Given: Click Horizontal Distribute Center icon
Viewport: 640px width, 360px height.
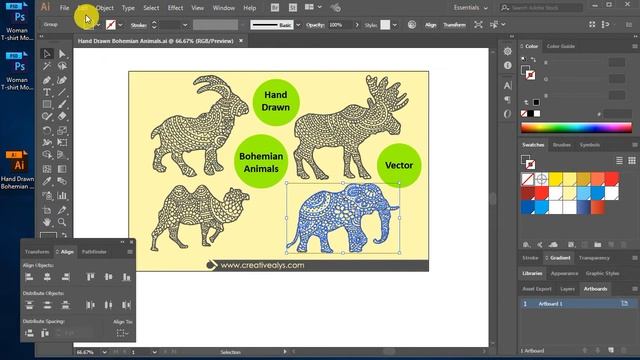Looking at the screenshot, I should click(x=109, y=305).
